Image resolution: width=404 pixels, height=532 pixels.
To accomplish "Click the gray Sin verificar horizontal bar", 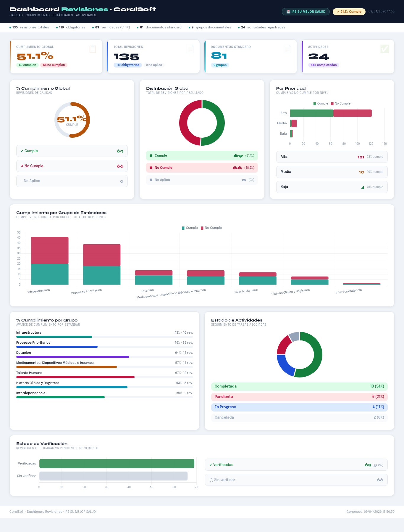I will point(113,476).
